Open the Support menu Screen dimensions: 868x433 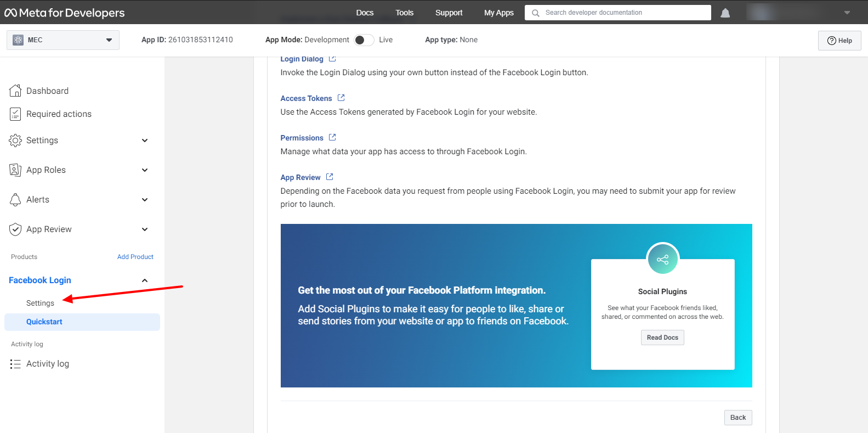pyautogui.click(x=449, y=13)
